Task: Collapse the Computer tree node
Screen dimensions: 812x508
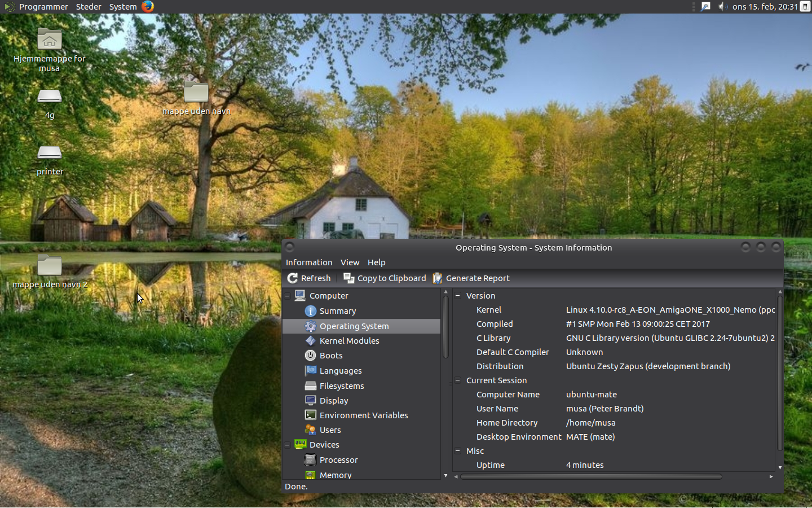Action: coord(288,296)
